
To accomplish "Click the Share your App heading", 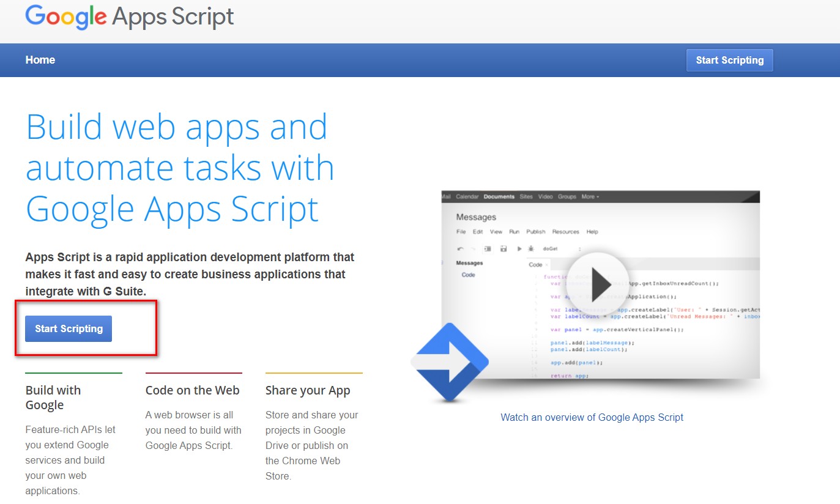I will coord(308,390).
